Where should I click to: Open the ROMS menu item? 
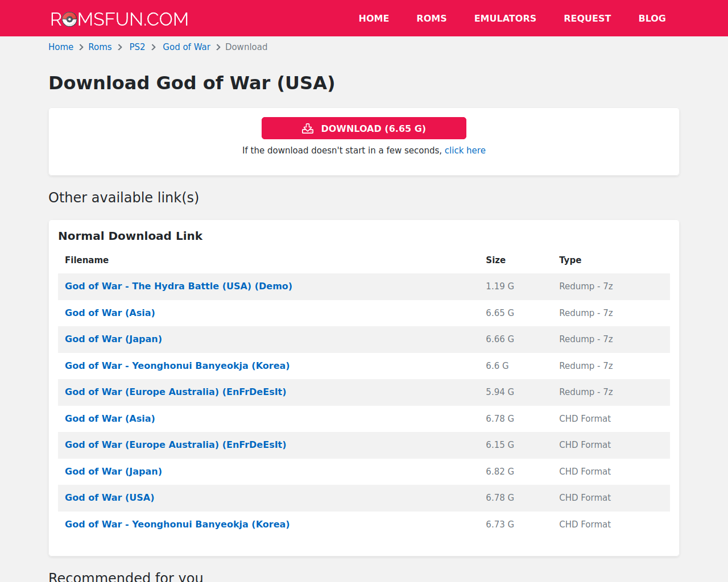pyautogui.click(x=432, y=18)
